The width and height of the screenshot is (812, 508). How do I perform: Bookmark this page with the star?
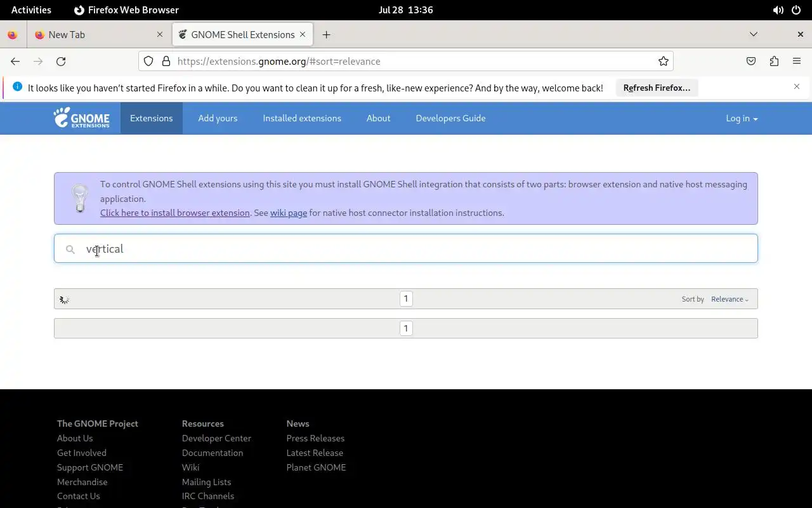[x=664, y=61]
